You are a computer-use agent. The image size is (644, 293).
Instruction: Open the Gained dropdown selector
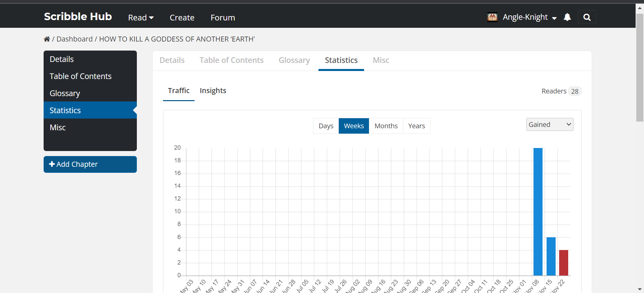549,125
